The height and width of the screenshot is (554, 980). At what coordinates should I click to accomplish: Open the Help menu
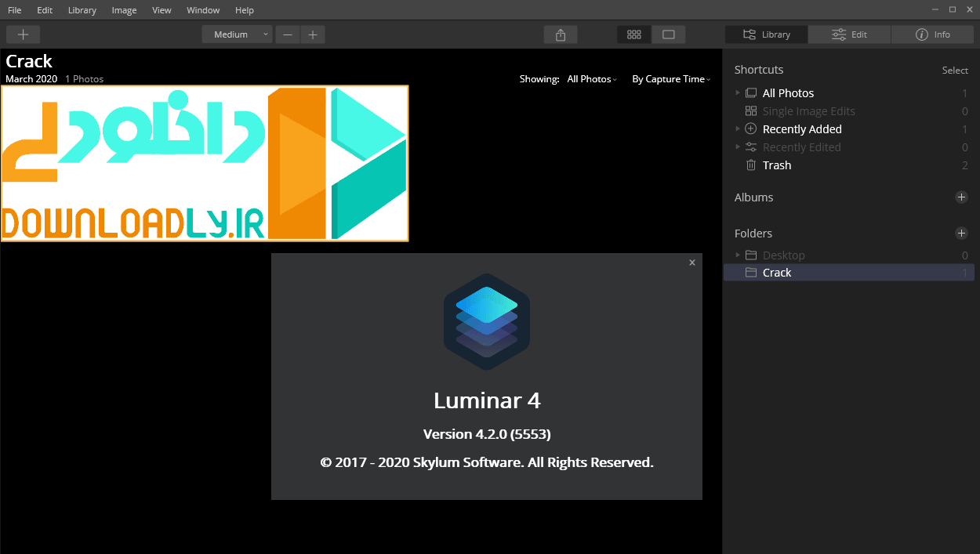[245, 10]
